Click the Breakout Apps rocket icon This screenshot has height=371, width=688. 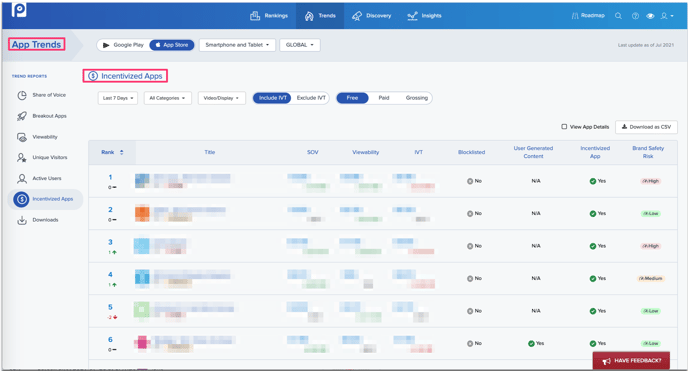[x=22, y=116]
